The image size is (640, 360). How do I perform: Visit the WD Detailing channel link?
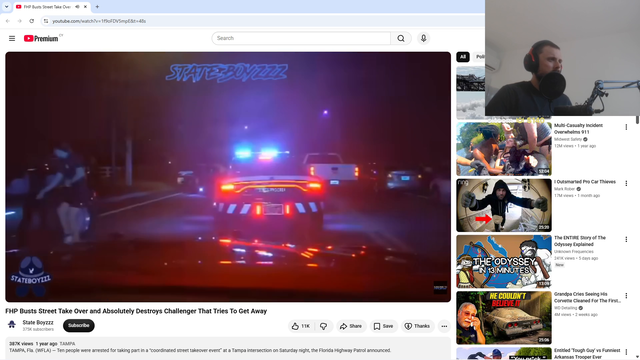[x=566, y=308]
